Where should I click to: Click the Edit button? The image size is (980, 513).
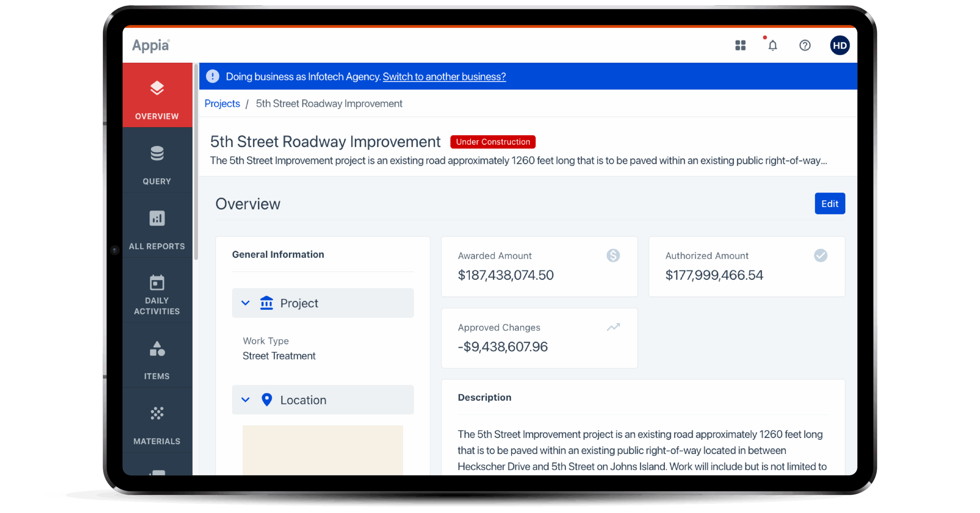click(x=830, y=204)
